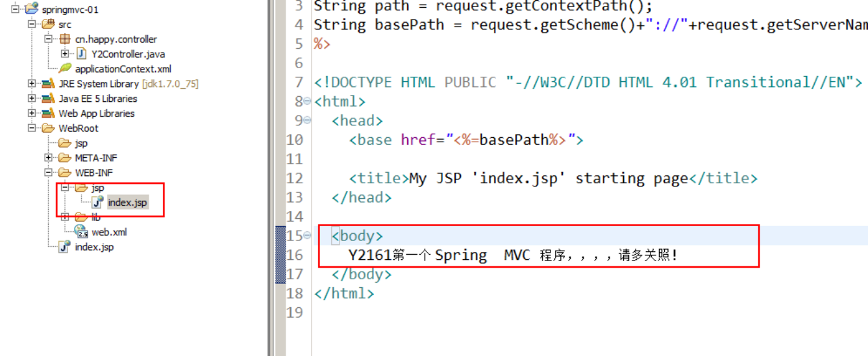This screenshot has height=356, width=868.
Task: Click the Java EE 5 Libraries icon
Action: click(48, 98)
